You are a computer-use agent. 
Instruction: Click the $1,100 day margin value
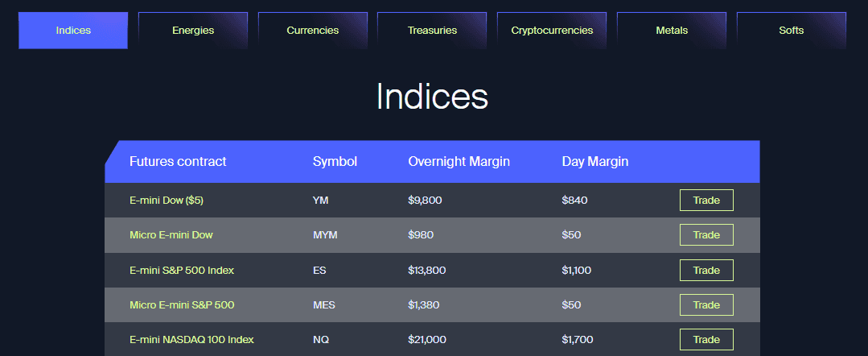(576, 271)
